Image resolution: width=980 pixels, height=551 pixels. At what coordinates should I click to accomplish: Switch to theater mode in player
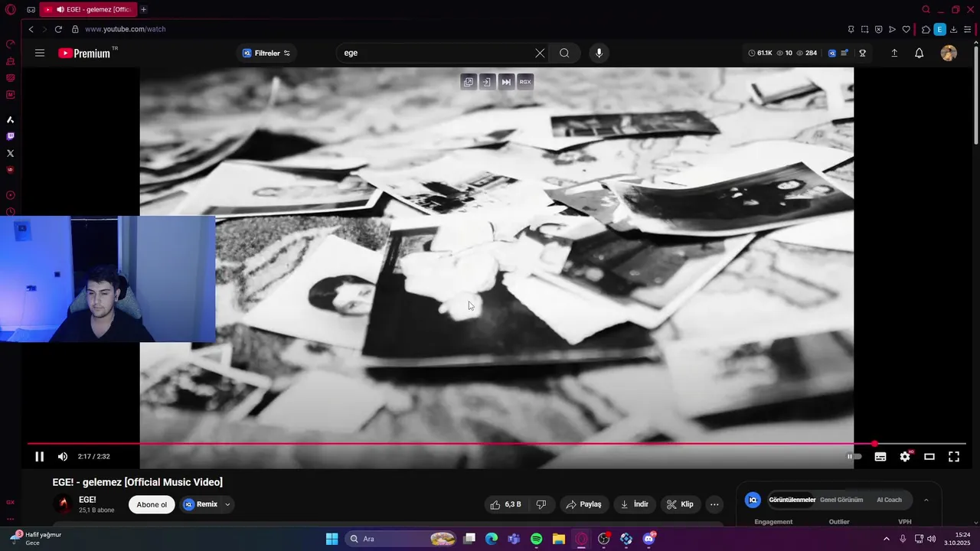pyautogui.click(x=929, y=457)
